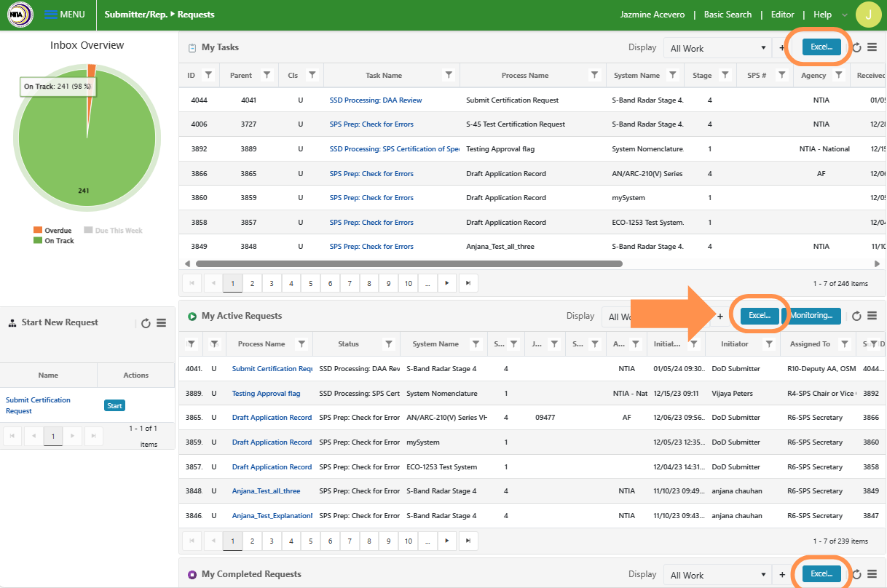887x588 pixels.
Task: Open the SSD Processing: DAA Review task link
Action: tap(376, 100)
